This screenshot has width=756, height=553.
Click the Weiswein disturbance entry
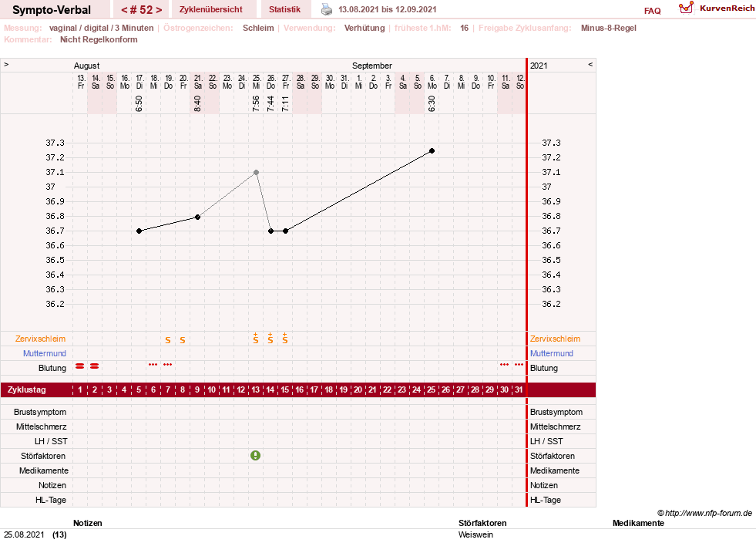click(x=475, y=534)
